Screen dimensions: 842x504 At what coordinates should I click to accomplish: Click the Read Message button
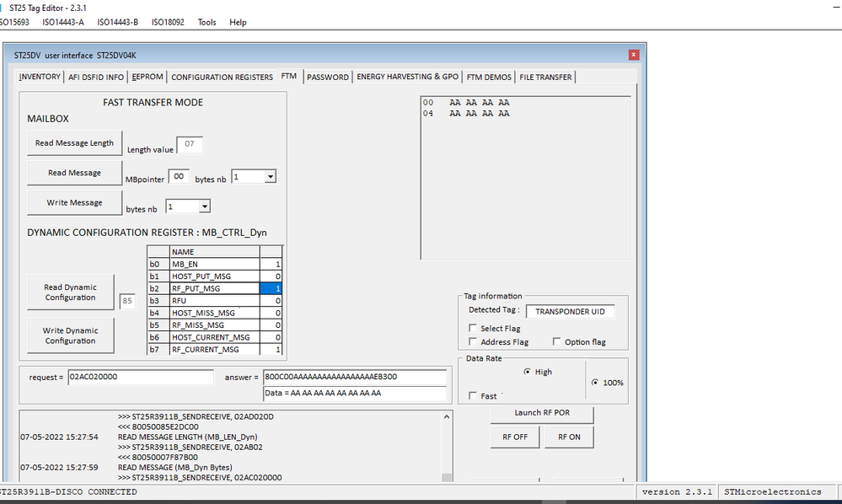point(75,173)
